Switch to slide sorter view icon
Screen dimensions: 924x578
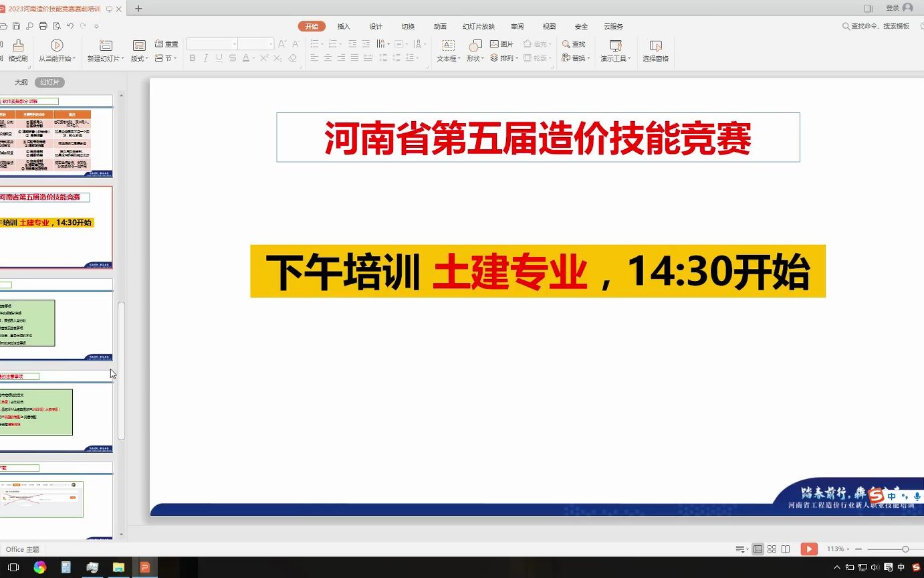(x=772, y=549)
